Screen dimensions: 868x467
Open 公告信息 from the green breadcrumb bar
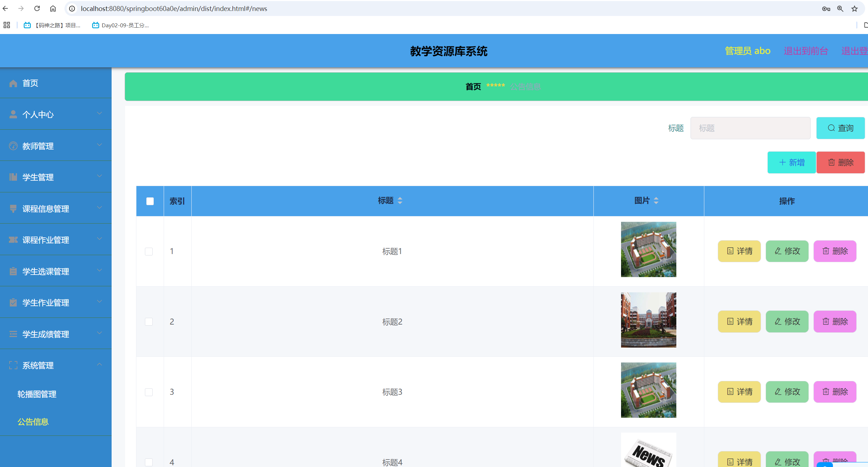[525, 86]
